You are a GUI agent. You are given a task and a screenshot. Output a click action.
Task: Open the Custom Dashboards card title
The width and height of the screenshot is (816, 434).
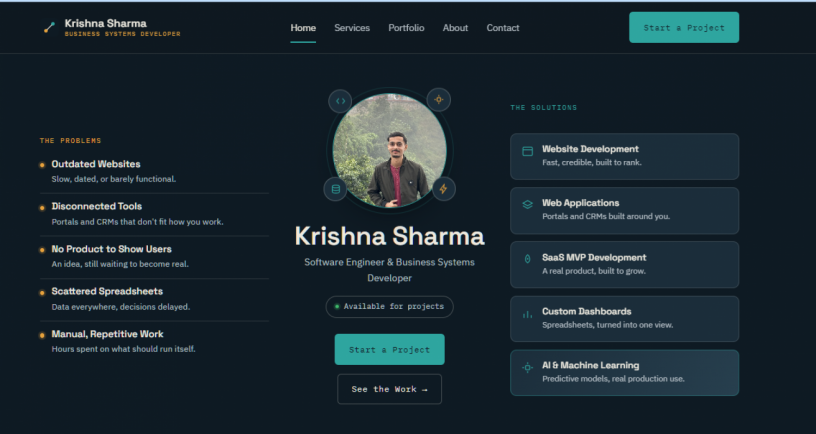tap(586, 311)
